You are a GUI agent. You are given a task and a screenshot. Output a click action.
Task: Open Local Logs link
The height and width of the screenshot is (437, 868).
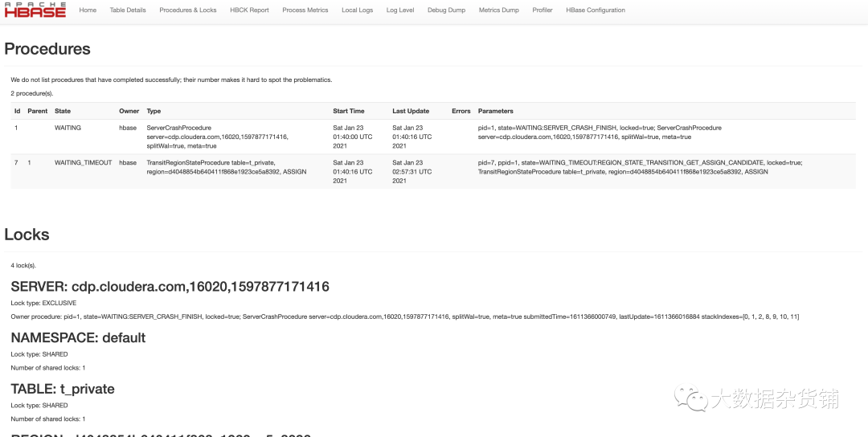(357, 10)
